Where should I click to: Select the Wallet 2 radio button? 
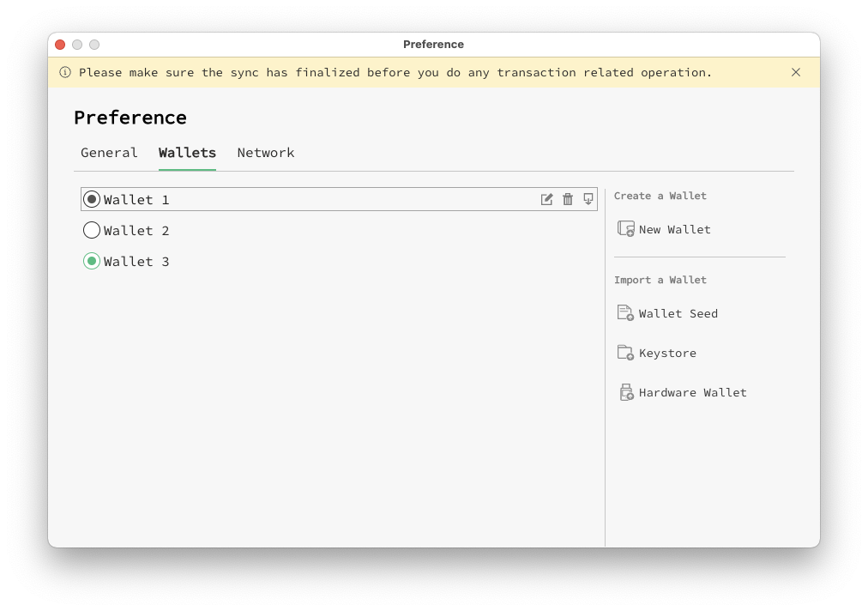[92, 230]
